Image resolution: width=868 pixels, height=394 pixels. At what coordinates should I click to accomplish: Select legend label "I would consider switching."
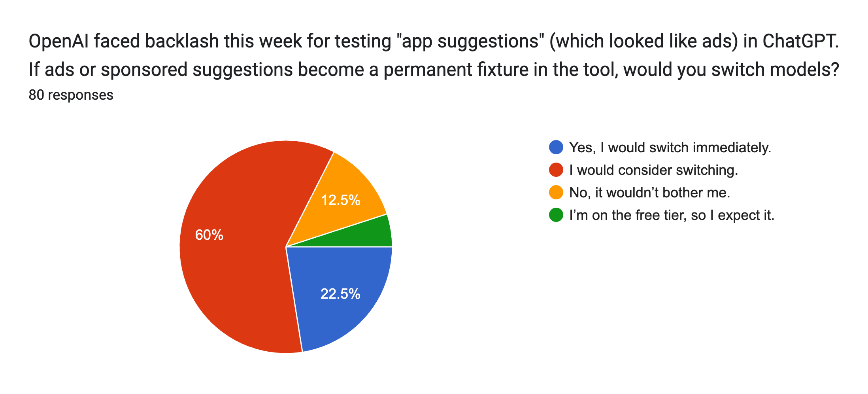(653, 170)
